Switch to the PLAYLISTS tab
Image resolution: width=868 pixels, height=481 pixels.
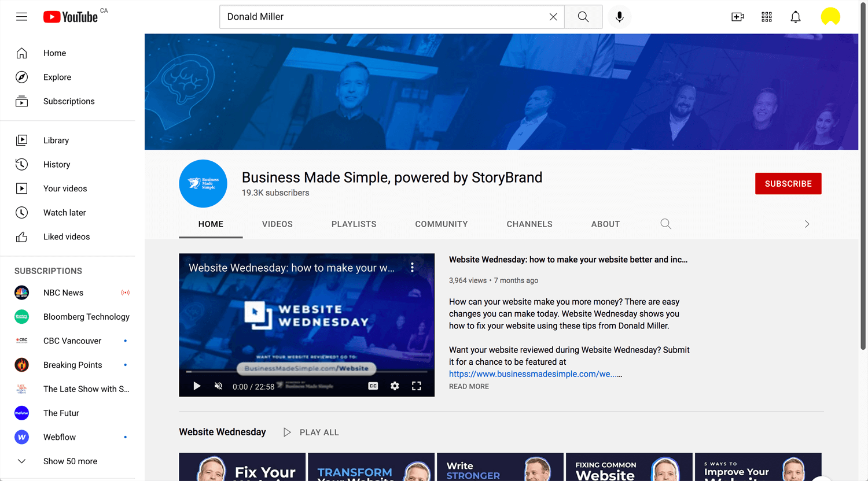click(354, 224)
